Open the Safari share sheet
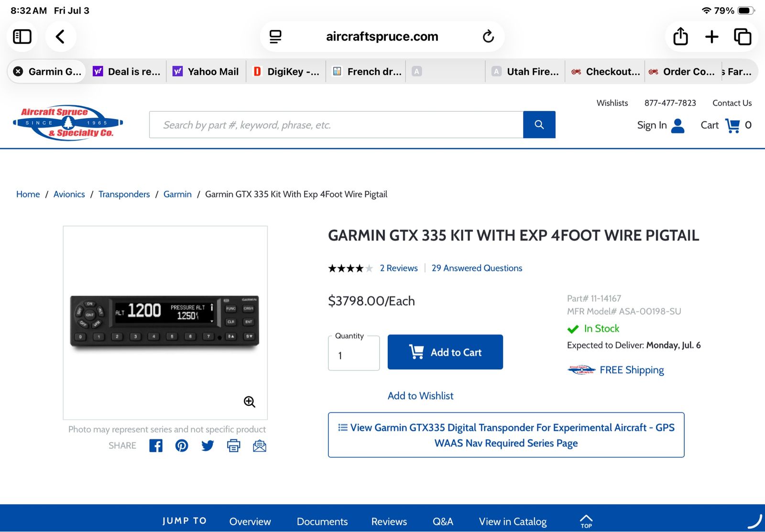This screenshot has width=765, height=532. click(x=680, y=36)
